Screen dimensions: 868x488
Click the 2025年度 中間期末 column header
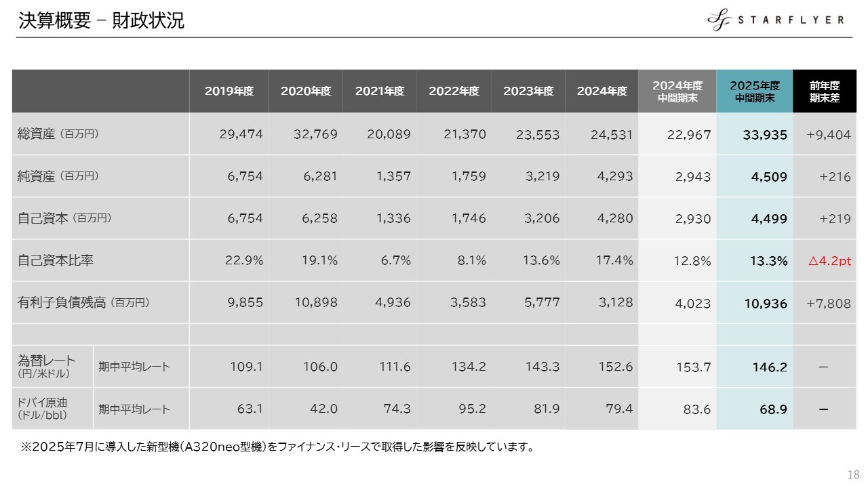(755, 91)
